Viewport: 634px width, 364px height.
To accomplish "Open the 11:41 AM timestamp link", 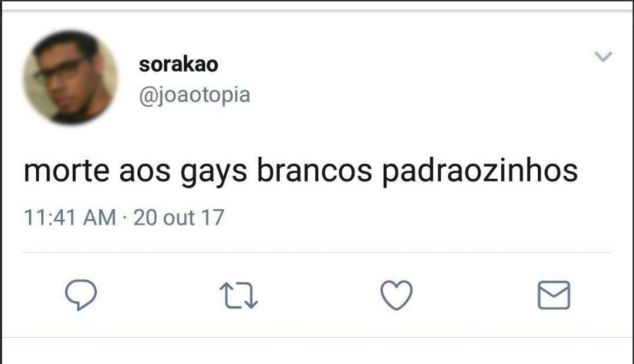I will 70,217.
